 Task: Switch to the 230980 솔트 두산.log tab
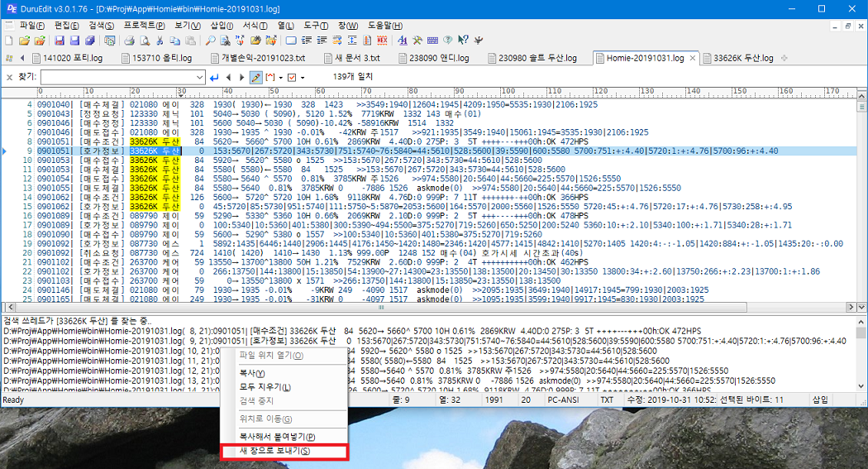[x=532, y=58]
